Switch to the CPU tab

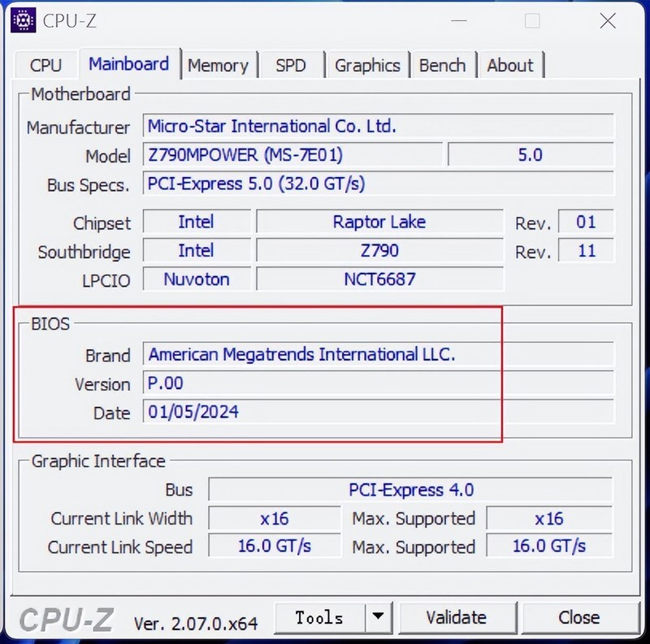pyautogui.click(x=45, y=65)
